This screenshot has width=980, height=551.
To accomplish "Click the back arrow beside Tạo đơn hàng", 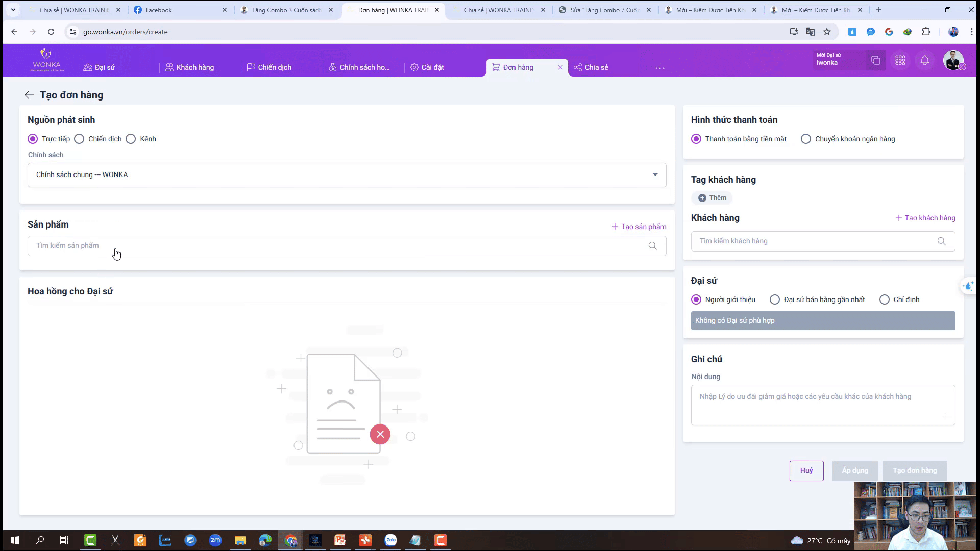I will 29,95.
